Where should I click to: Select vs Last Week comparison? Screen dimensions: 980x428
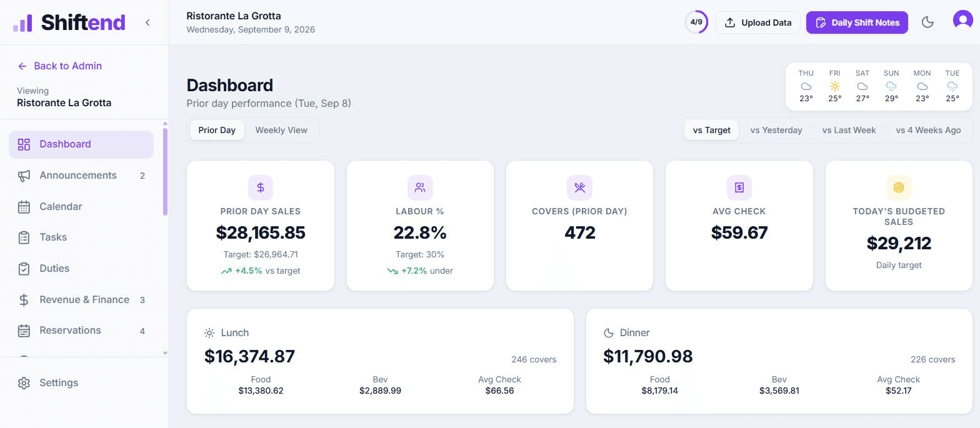(849, 130)
